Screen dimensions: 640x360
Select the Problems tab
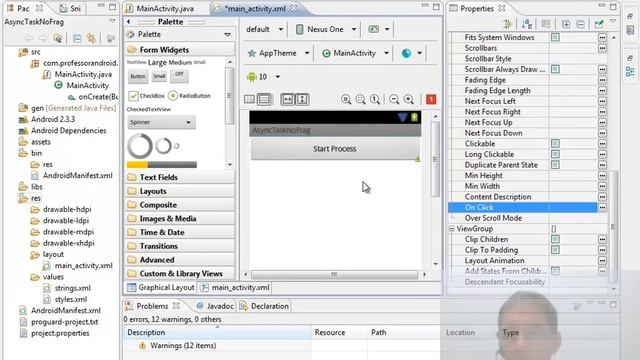(x=152, y=306)
